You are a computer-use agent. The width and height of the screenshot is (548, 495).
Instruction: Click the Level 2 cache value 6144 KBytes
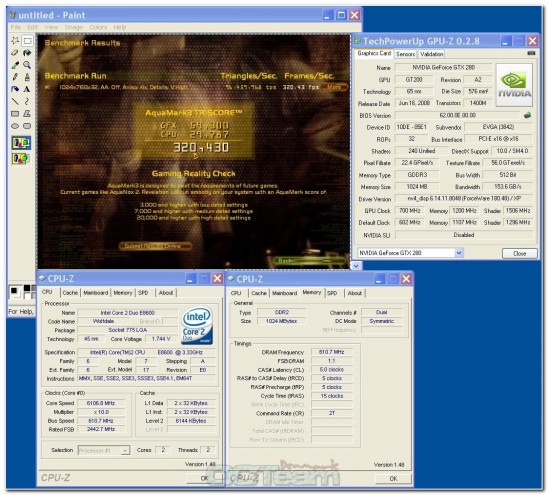191,421
